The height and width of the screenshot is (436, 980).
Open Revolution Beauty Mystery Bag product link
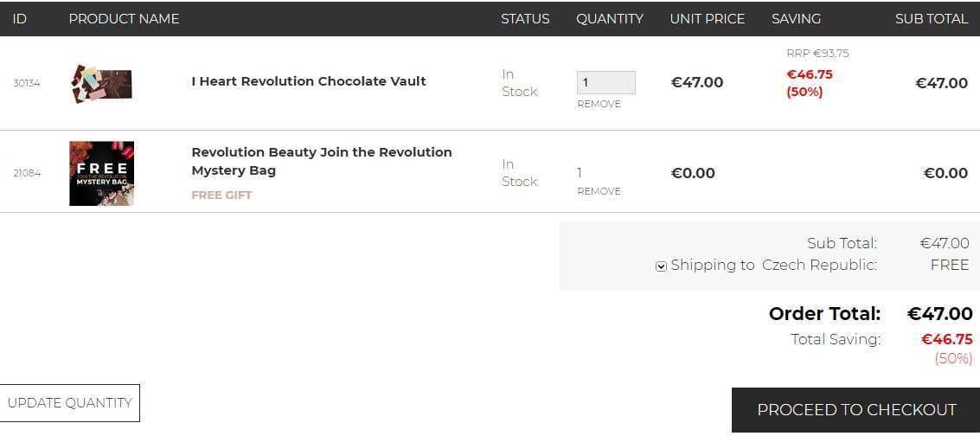(321, 161)
